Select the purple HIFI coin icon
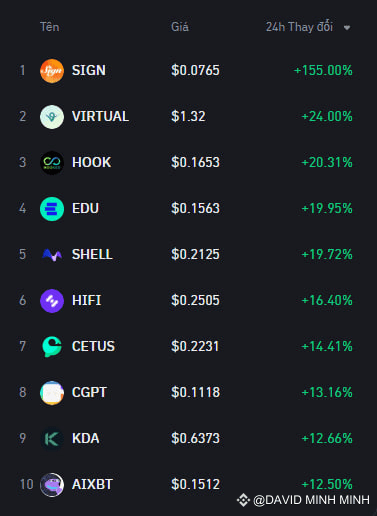 coord(52,301)
